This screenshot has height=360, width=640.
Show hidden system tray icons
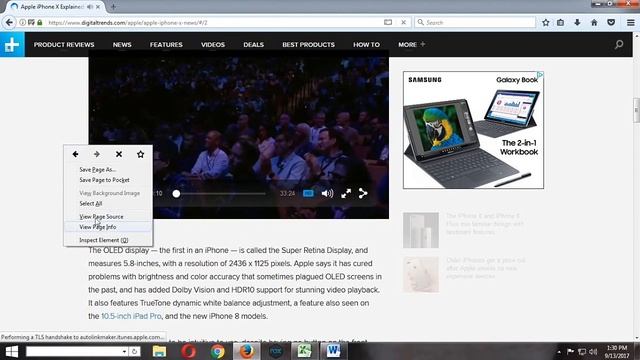point(559,352)
